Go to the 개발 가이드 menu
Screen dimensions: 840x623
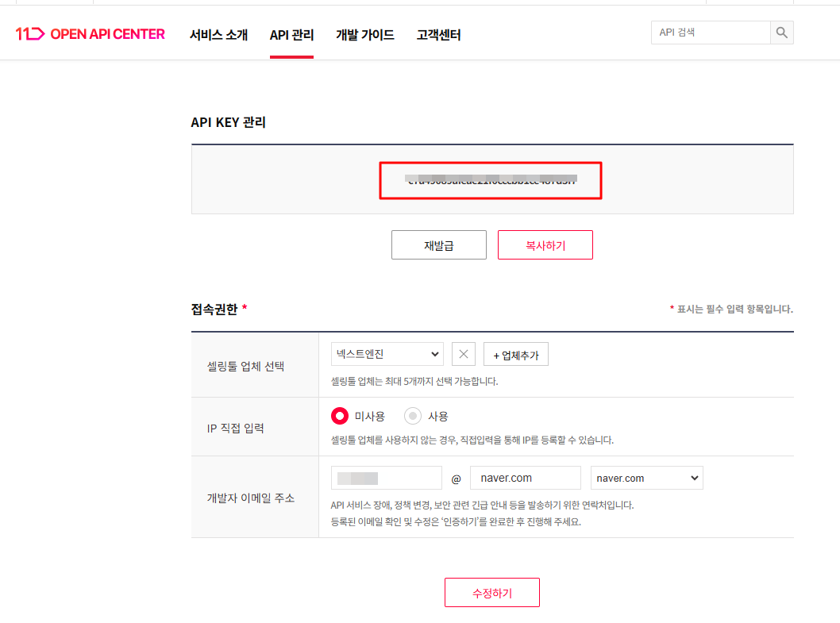[364, 35]
